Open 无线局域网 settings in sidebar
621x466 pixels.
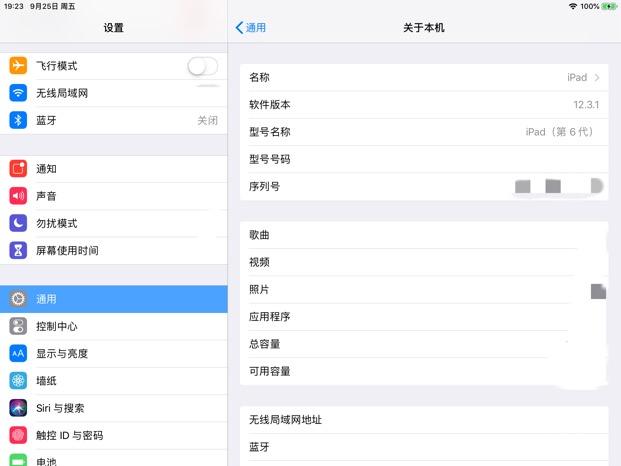114,93
